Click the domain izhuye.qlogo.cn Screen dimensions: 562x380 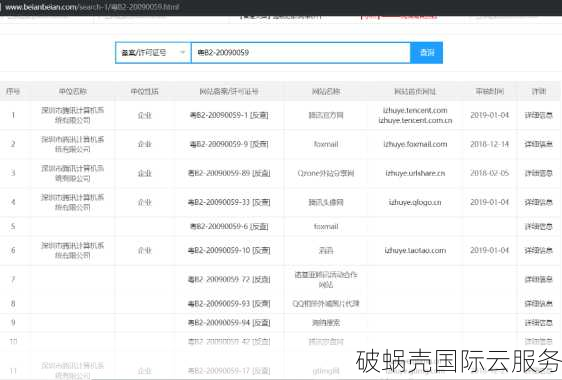point(415,202)
